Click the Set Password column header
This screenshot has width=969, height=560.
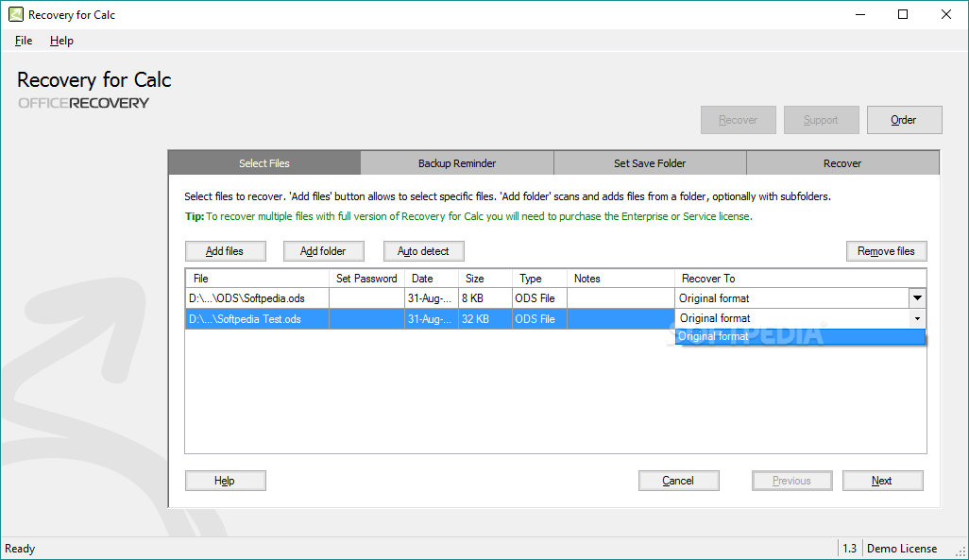click(366, 279)
